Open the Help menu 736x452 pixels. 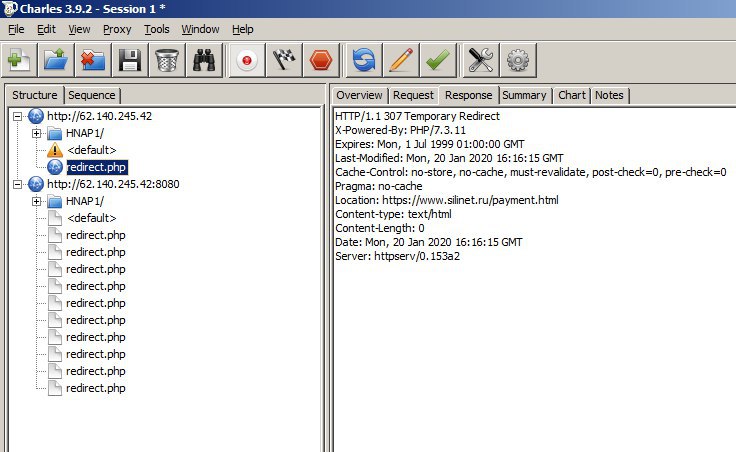[x=243, y=29]
